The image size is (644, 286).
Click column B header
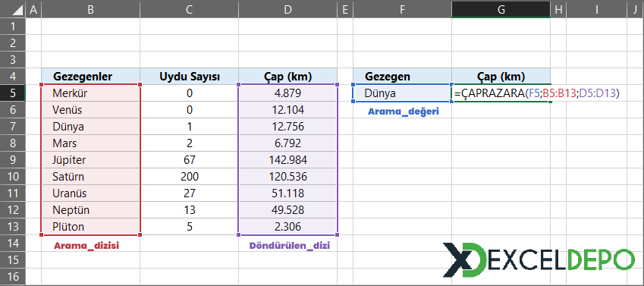[x=90, y=9]
